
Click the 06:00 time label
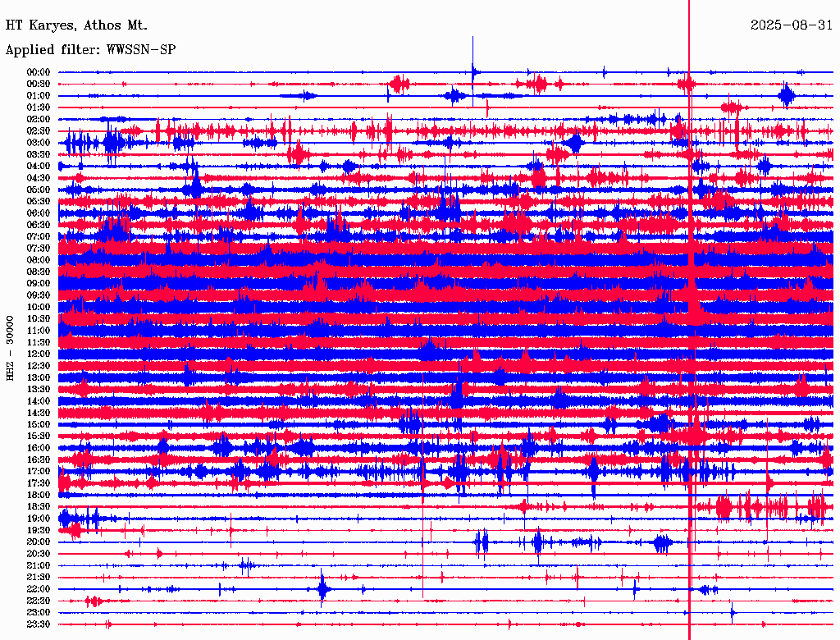(39, 213)
